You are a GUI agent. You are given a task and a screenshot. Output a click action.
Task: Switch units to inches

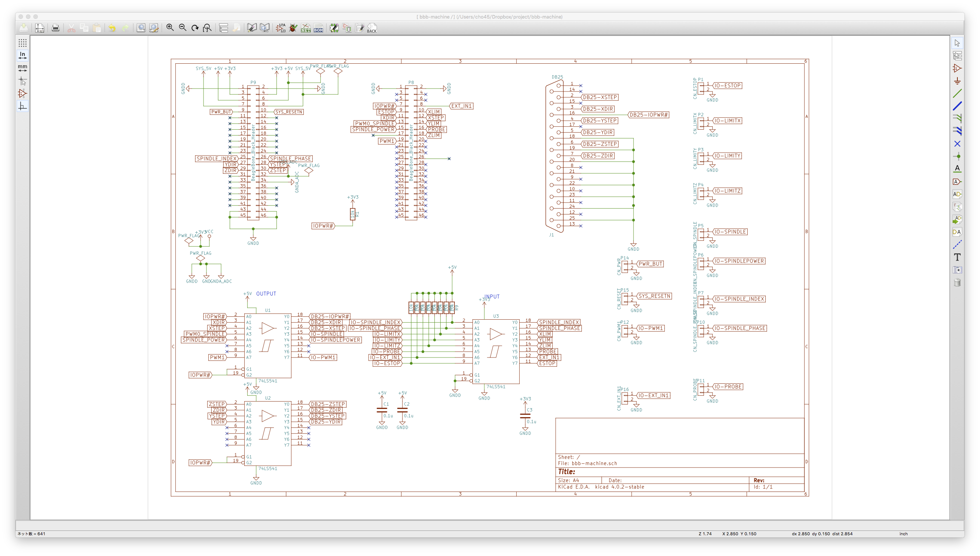tap(23, 55)
